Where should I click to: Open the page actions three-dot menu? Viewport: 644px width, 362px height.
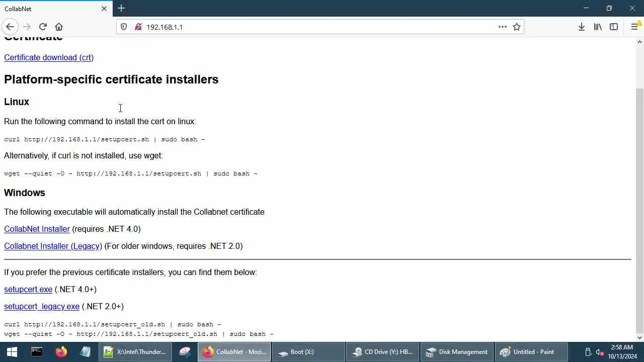tap(503, 27)
